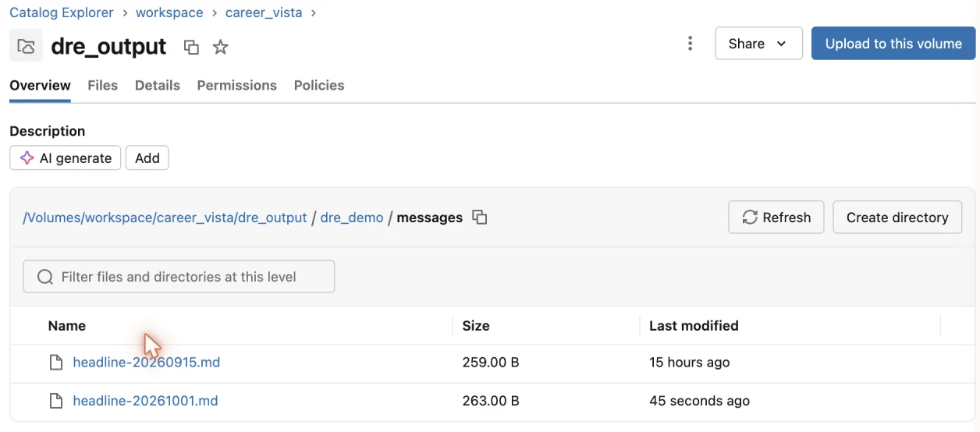Open the headline-20260915.md file
The height and width of the screenshot is (432, 980).
coord(147,363)
